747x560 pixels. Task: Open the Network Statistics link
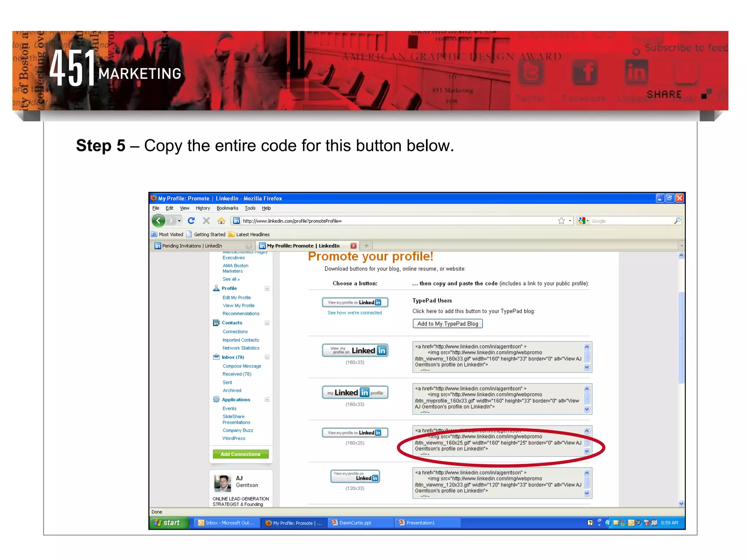coord(241,348)
